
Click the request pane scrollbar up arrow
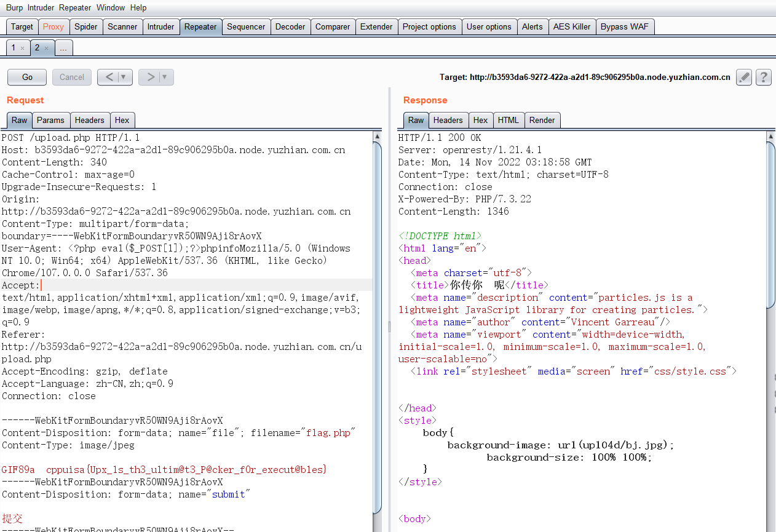click(x=377, y=136)
